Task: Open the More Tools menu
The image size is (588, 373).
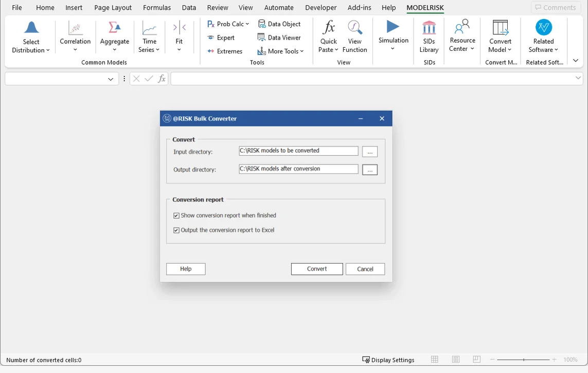Action: [280, 51]
